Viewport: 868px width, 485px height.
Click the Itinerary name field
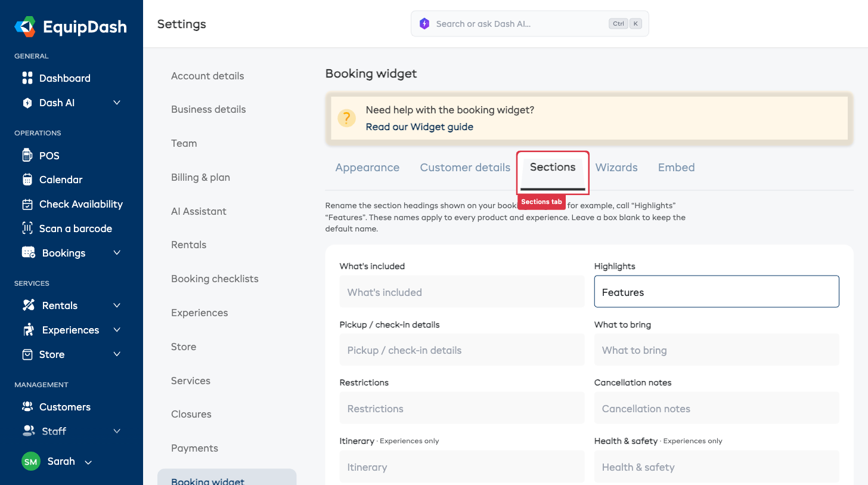[462, 467]
